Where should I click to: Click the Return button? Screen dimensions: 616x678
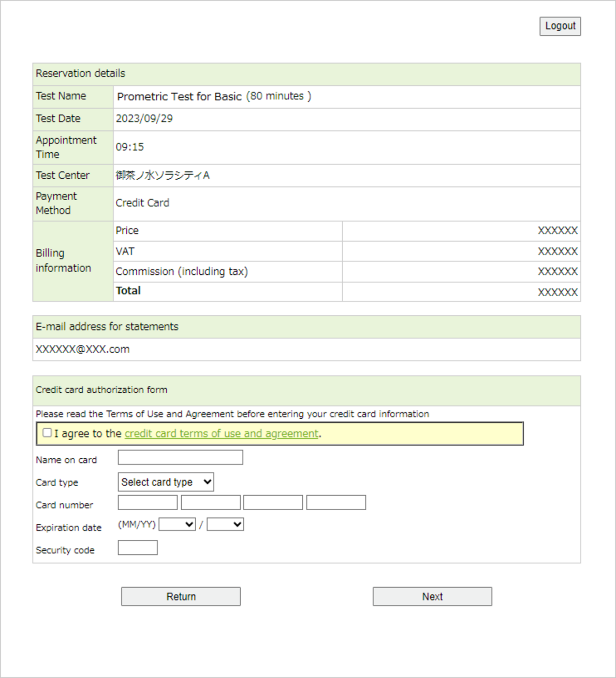[x=180, y=597]
